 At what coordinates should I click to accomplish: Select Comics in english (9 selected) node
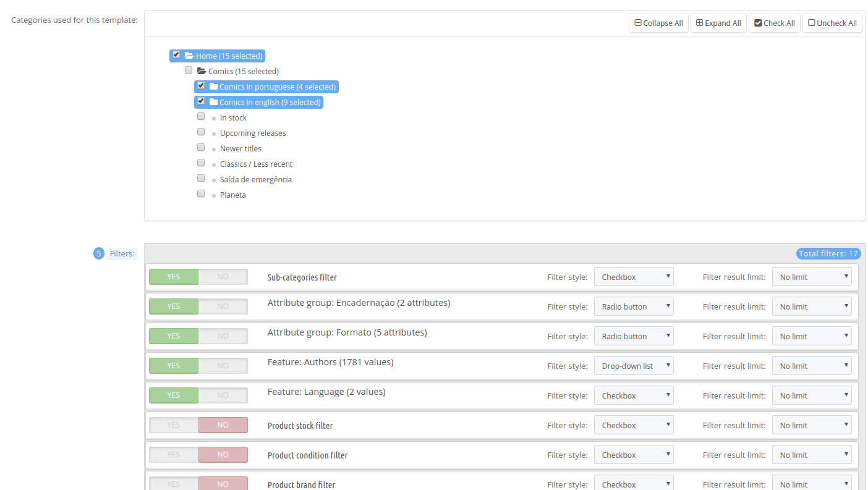point(258,102)
